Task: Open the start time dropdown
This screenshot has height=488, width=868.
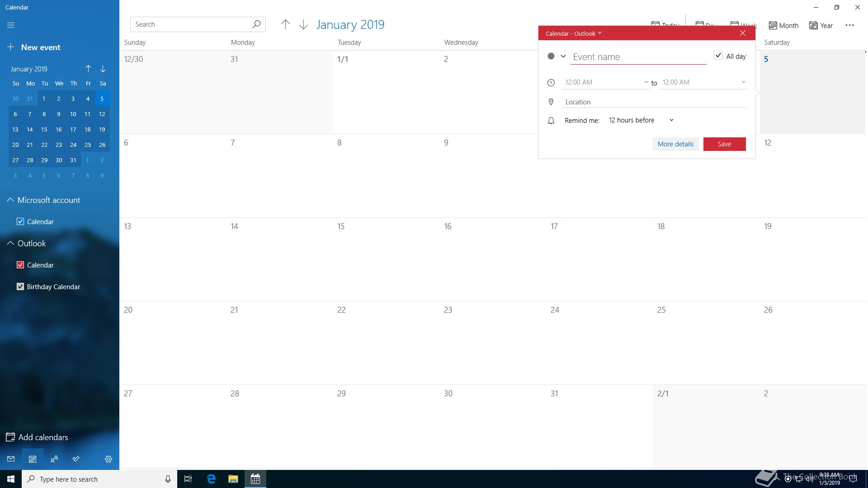Action: click(605, 82)
